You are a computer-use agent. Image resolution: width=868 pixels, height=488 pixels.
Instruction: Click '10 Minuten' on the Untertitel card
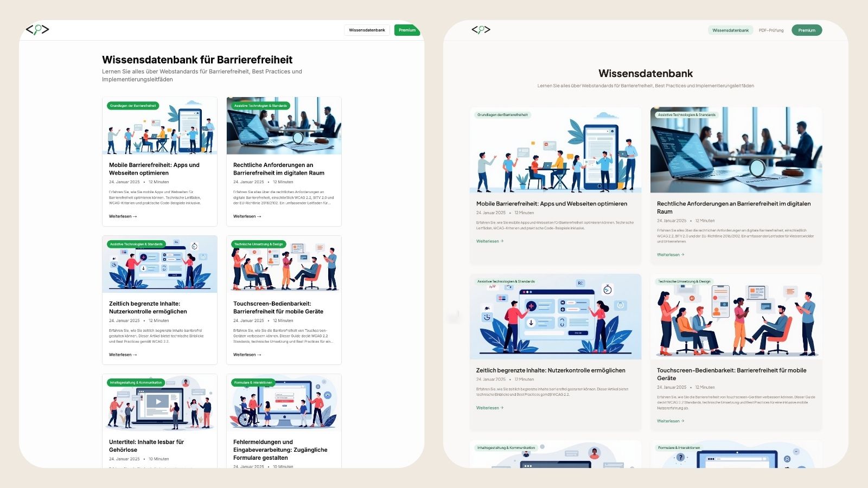[158, 459]
